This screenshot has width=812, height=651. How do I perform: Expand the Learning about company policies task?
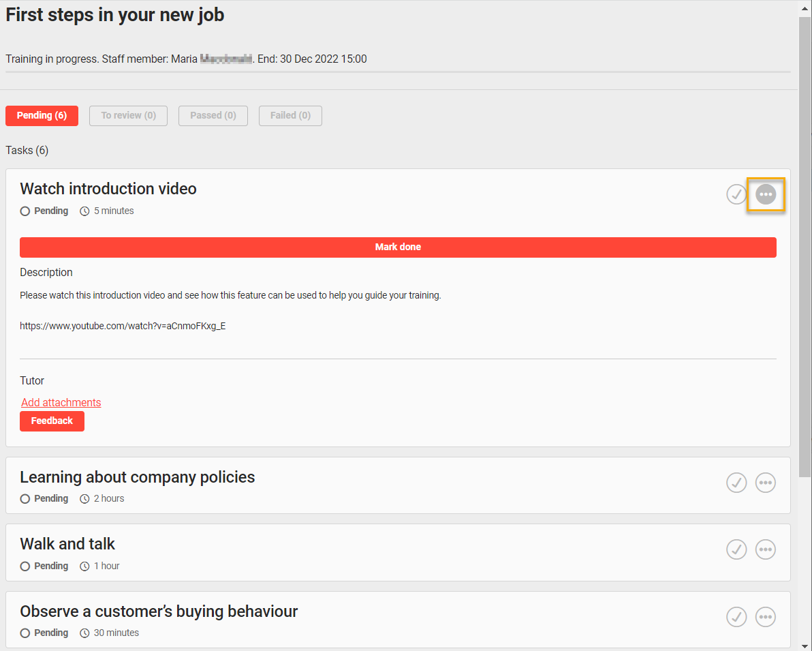tap(137, 477)
